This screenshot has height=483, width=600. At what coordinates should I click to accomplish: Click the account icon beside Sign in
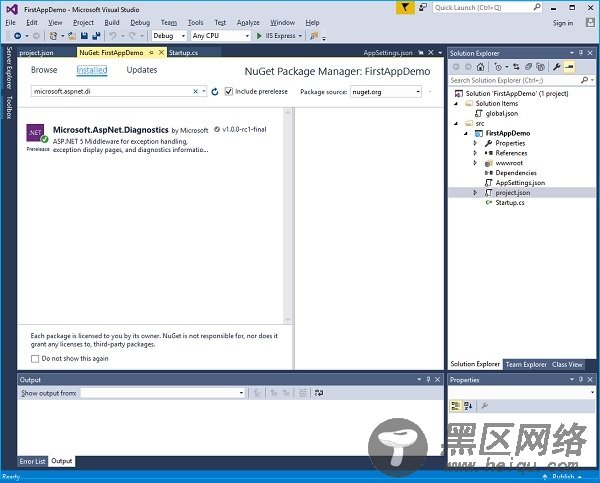590,23
